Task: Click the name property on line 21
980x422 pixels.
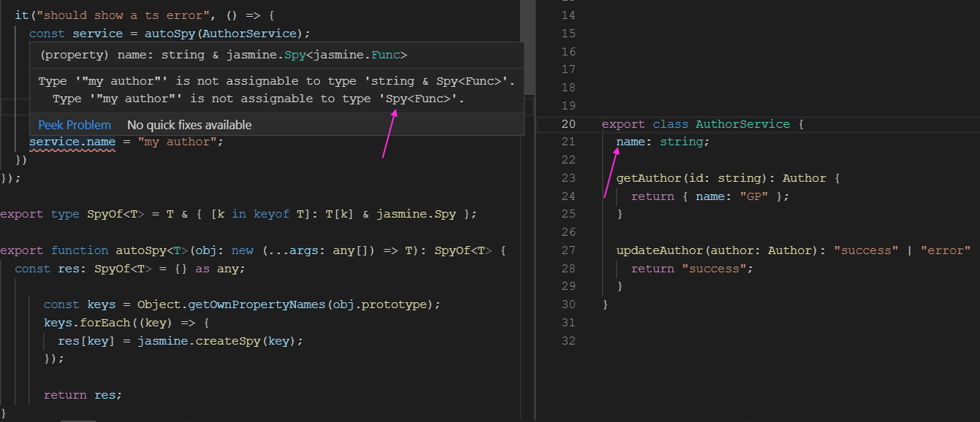Action: (631, 142)
